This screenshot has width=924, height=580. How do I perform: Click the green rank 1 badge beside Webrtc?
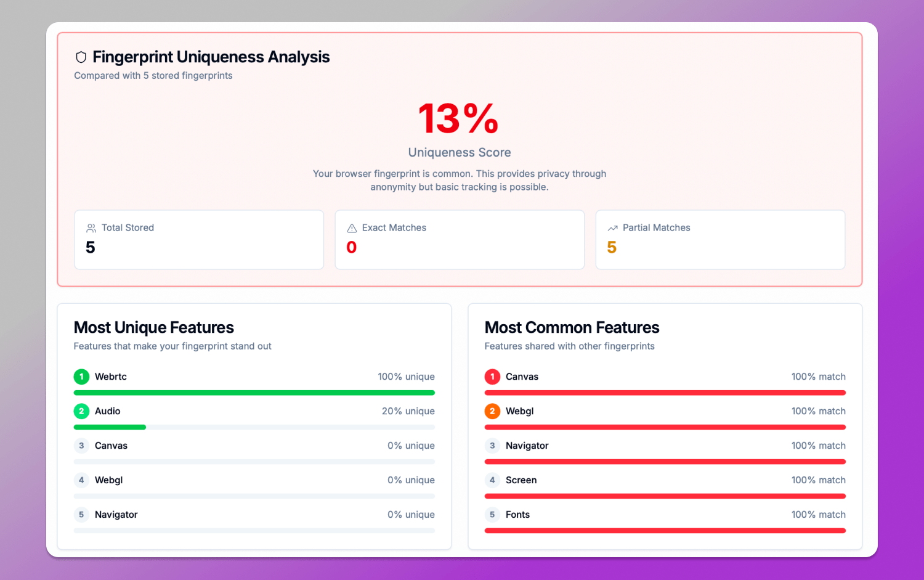click(81, 377)
